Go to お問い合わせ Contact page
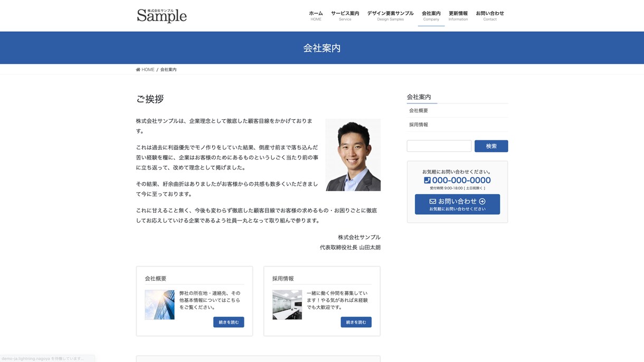644x362 pixels. [490, 16]
